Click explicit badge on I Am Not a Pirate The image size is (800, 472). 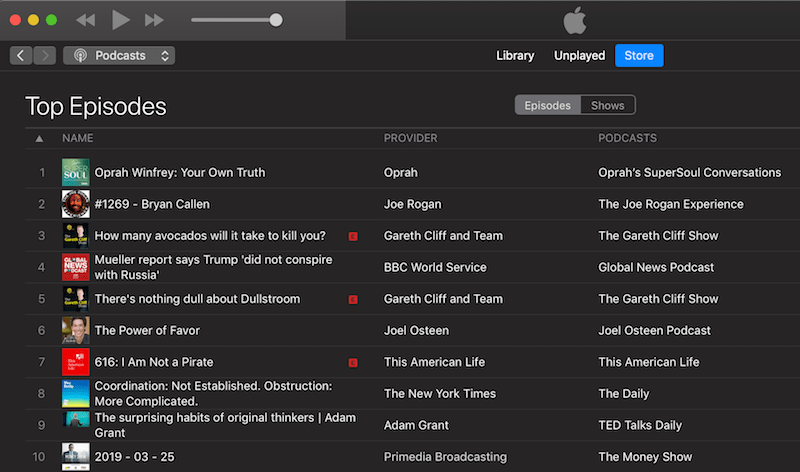353,363
